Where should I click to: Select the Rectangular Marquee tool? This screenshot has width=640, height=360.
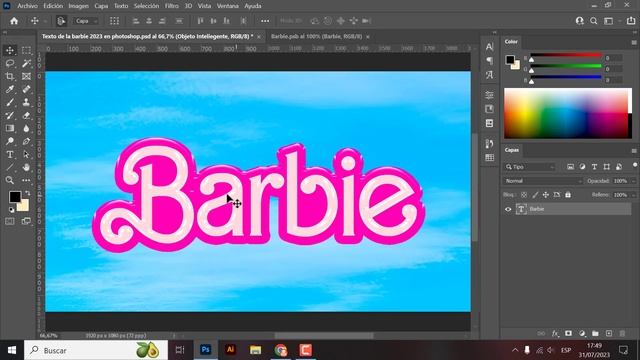[26, 50]
